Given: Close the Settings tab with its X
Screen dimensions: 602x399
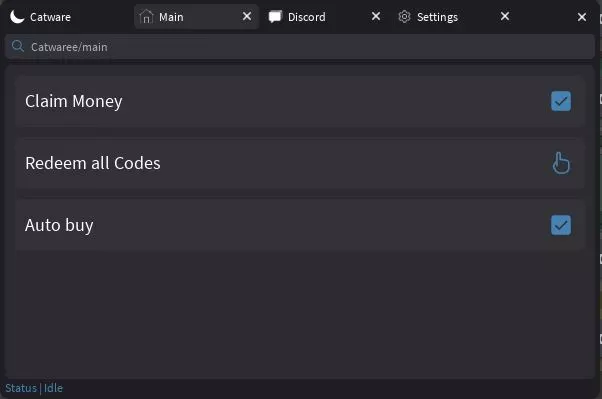Looking at the screenshot, I should pos(505,16).
